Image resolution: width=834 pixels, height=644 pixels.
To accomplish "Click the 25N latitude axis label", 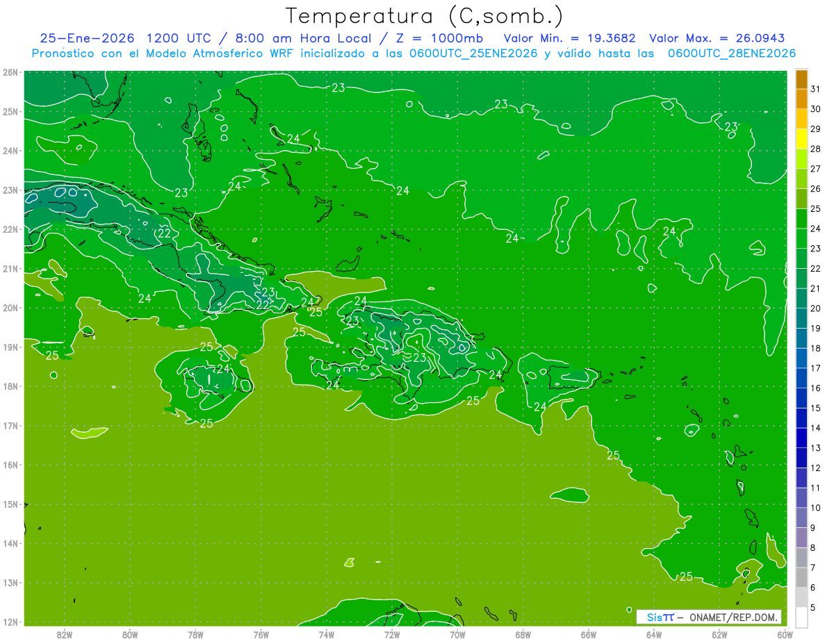I will (10, 111).
